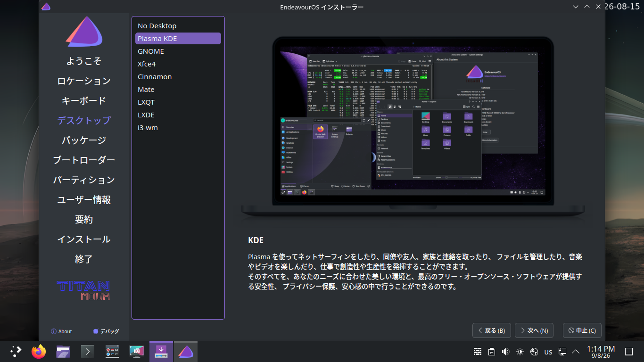Open the About link
The width and height of the screenshot is (644, 362).
click(x=61, y=331)
